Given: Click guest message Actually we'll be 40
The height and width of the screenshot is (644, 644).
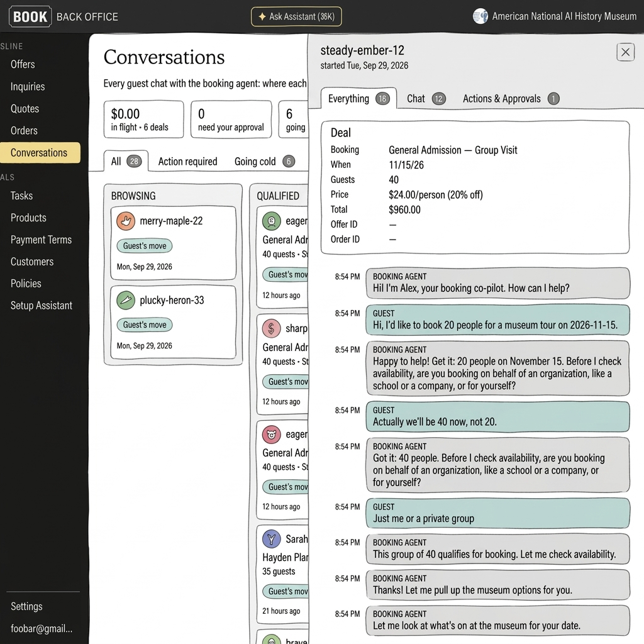Looking at the screenshot, I should pyautogui.click(x=498, y=417).
